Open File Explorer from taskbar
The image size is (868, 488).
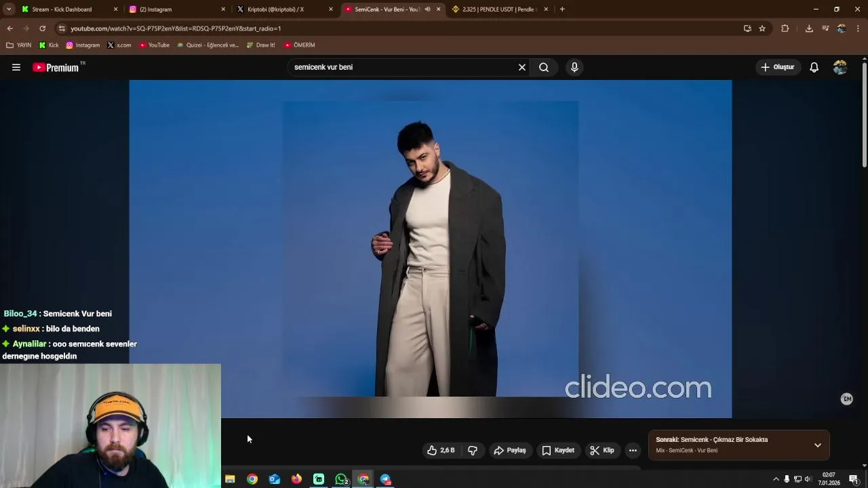(230, 479)
